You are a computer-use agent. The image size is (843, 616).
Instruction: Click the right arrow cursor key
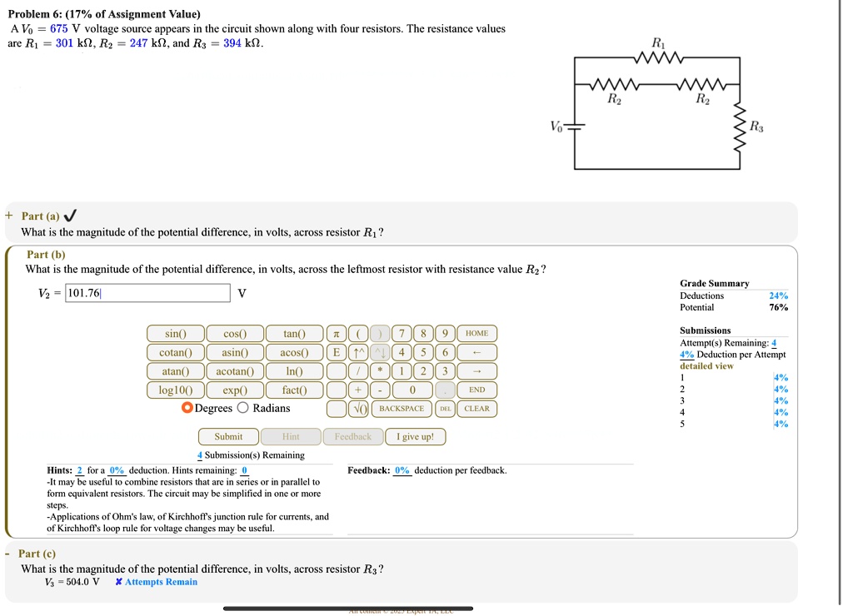point(476,371)
